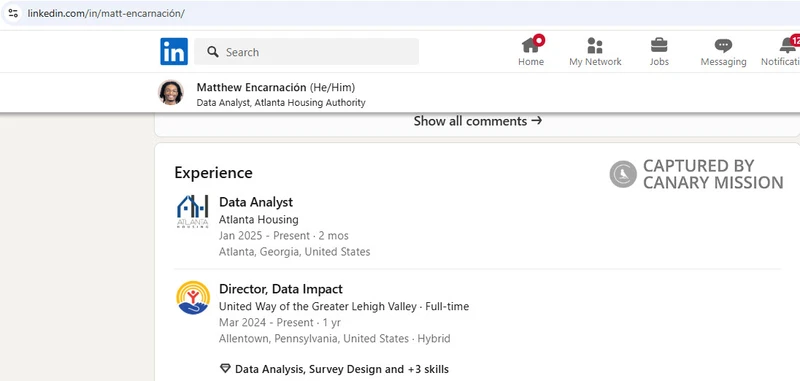Click Atlanta, Georgia, United States location

pyautogui.click(x=294, y=251)
